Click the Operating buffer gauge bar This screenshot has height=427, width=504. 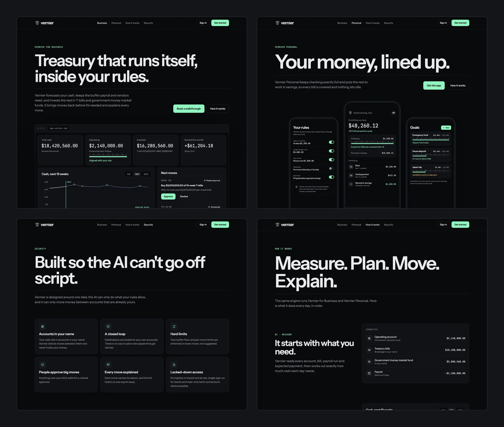(x=108, y=155)
